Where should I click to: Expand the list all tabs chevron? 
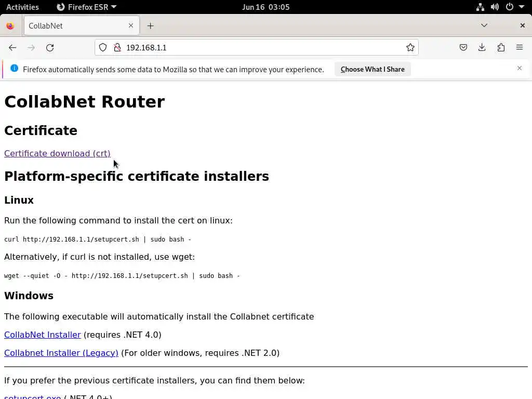pos(484,25)
